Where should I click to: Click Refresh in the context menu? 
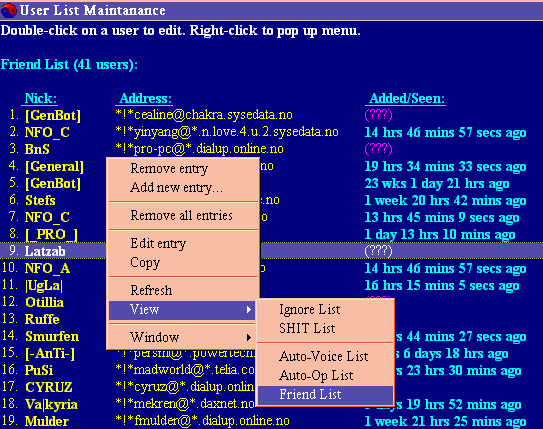151,291
